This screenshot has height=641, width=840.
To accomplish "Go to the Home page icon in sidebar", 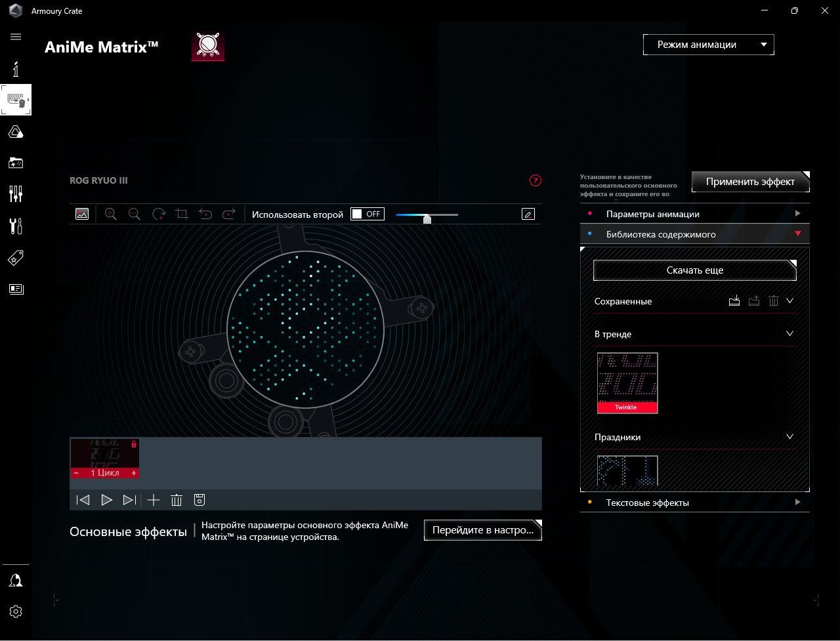I will (16, 69).
